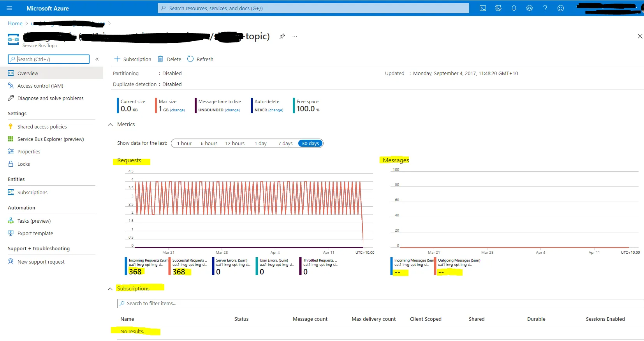Viewport: 644px width, 341px height.
Task: Close the Service Bus Topic blade
Action: point(640,36)
